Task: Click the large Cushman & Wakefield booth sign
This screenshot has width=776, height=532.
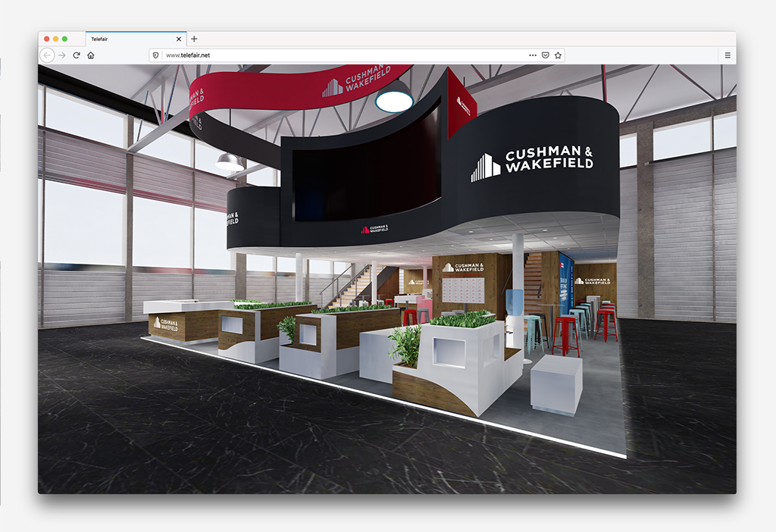Action: coord(532,162)
